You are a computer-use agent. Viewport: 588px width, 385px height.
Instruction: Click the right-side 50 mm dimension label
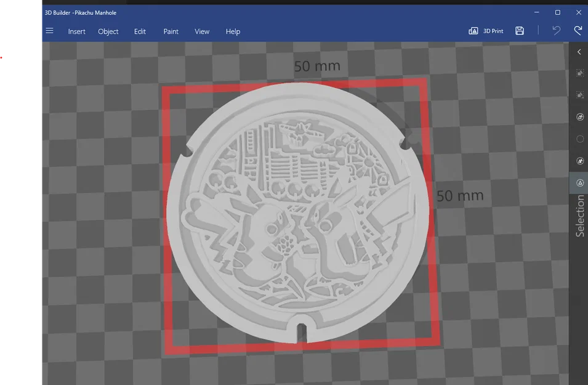(460, 195)
